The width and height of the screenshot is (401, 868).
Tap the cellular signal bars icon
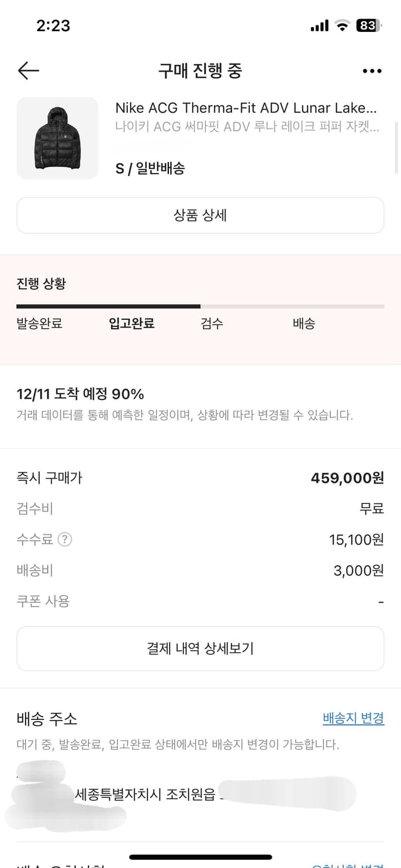[x=319, y=26]
